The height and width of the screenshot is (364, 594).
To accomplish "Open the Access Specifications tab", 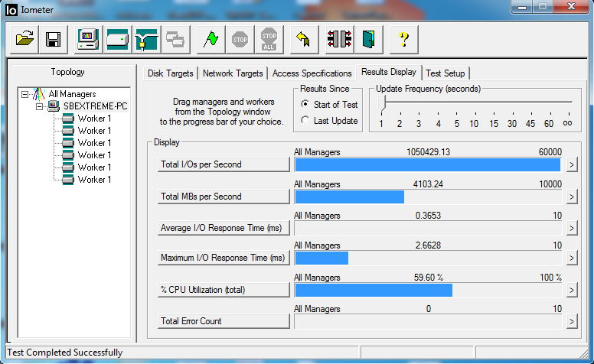I will pyautogui.click(x=312, y=73).
